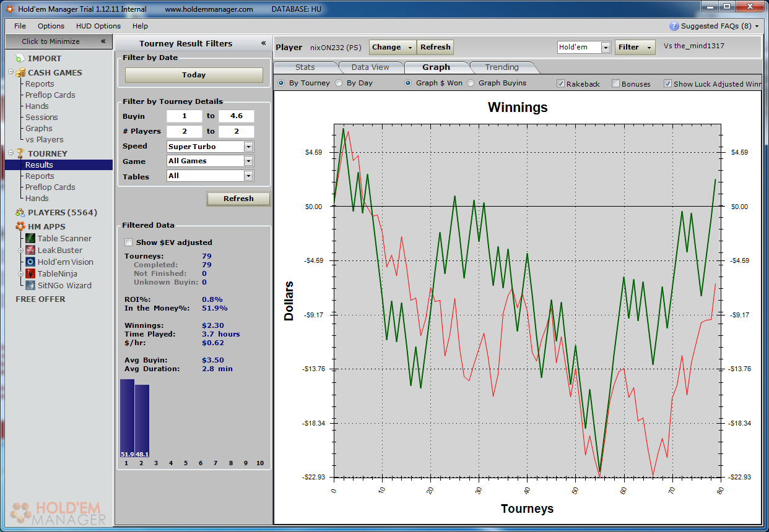Launch the TableNinja app icon
Image resolution: width=769 pixels, height=532 pixels.
(30, 273)
